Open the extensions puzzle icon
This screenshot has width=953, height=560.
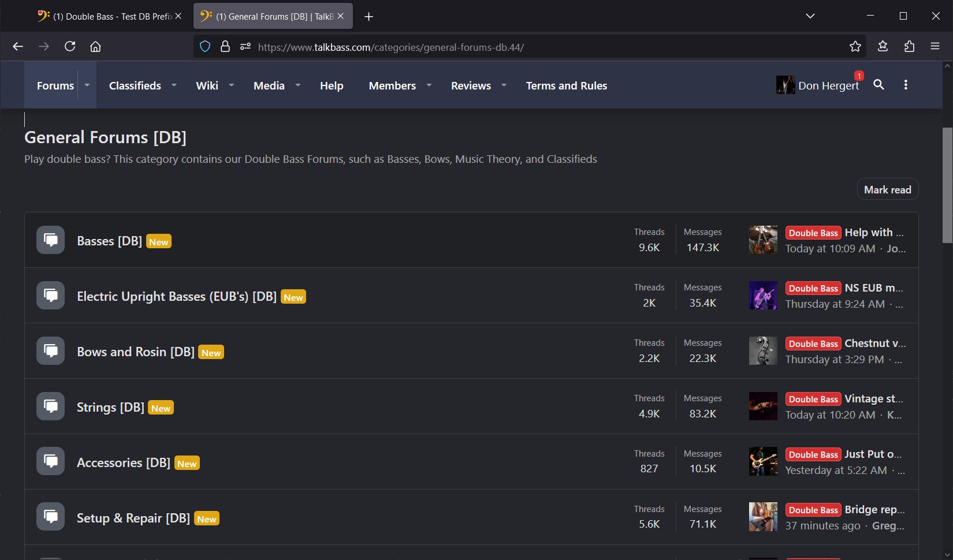(909, 47)
